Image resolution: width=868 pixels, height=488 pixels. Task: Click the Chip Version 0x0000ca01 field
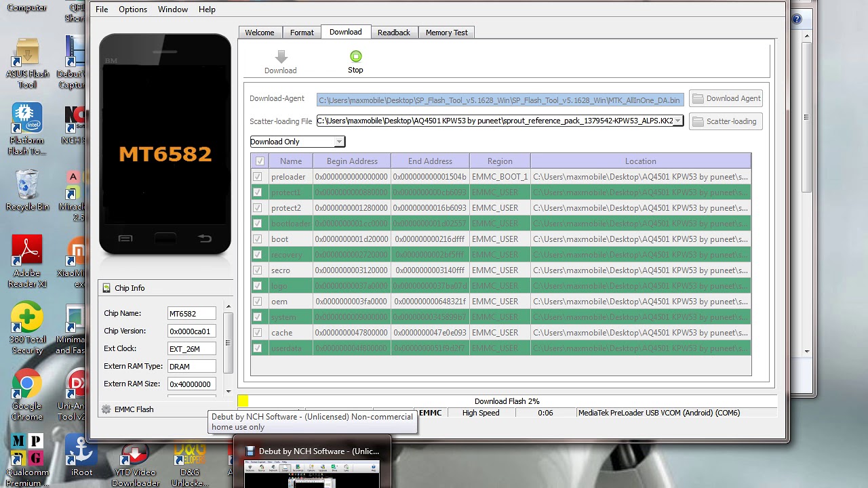click(x=192, y=331)
